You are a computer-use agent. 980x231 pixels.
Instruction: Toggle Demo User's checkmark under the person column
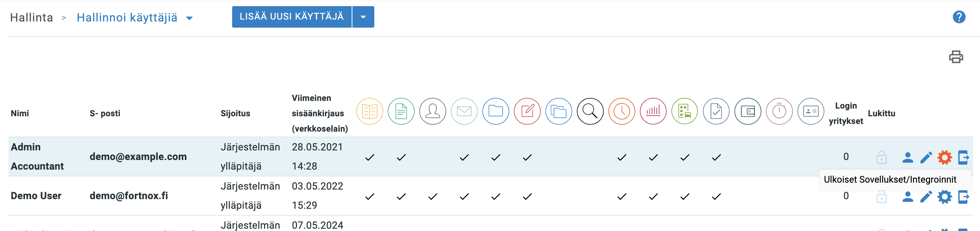pyautogui.click(x=433, y=196)
